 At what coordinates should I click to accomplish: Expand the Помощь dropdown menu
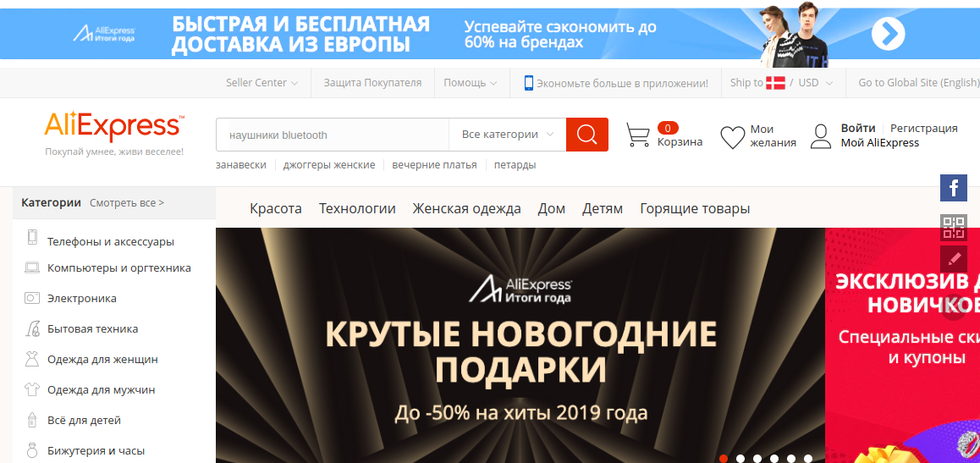(470, 82)
